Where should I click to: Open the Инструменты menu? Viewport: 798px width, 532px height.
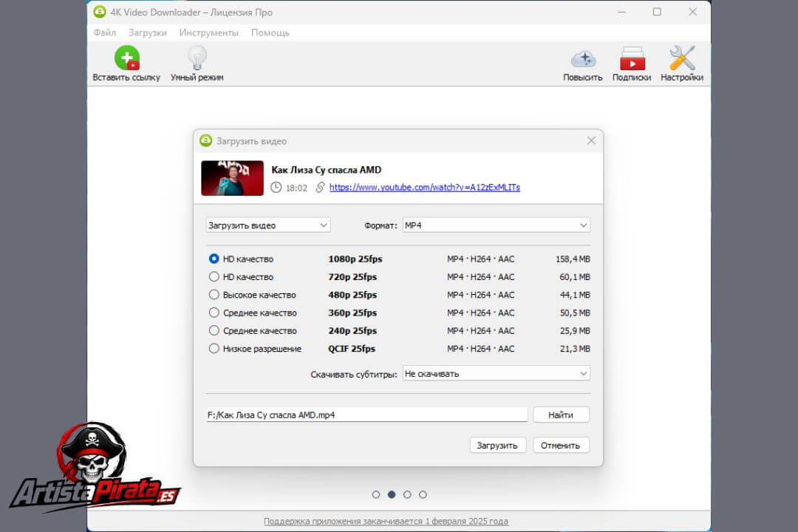208,33
